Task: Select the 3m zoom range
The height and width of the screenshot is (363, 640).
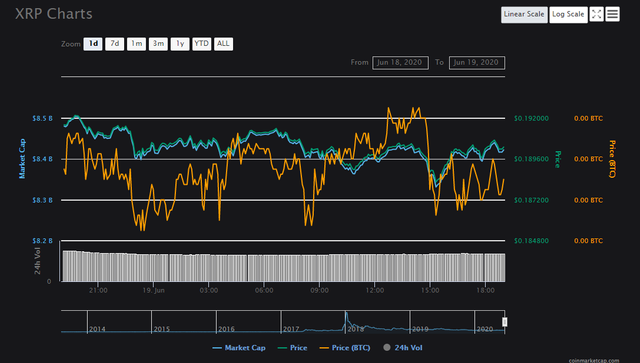Action: coord(158,44)
